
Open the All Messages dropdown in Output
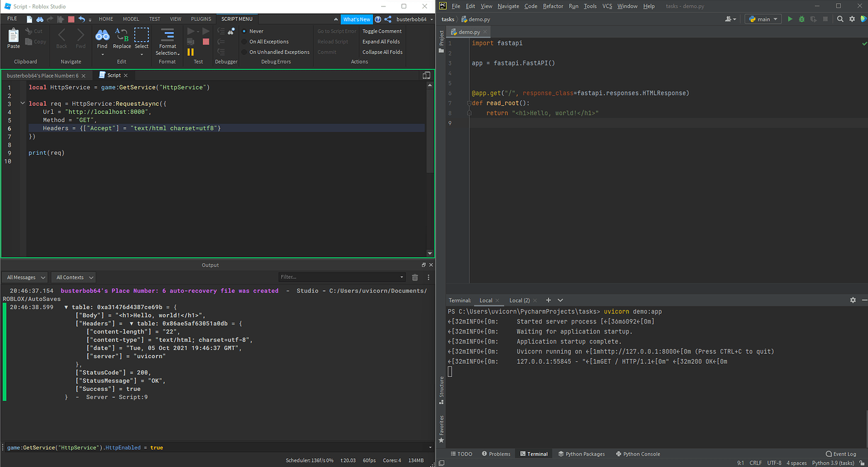[x=25, y=277]
